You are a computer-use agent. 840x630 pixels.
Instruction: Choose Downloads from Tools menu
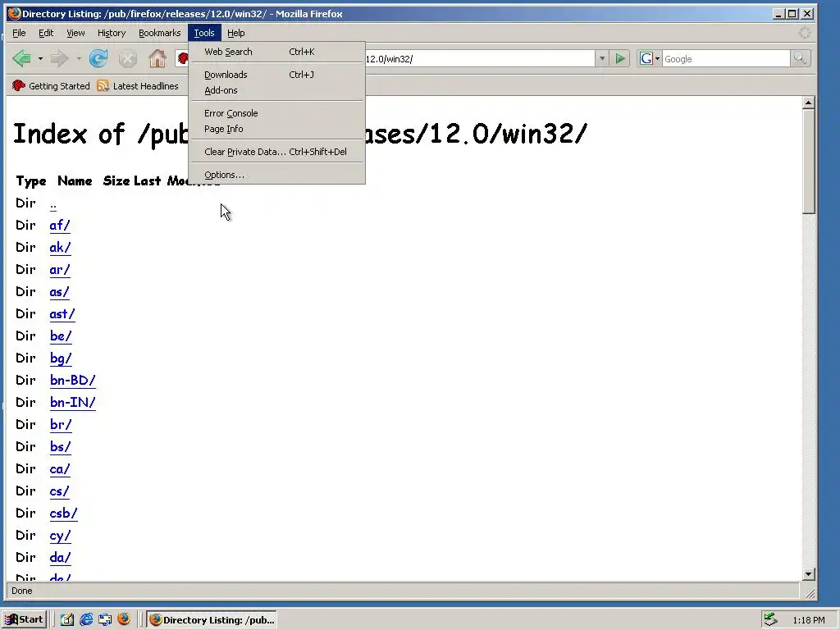tap(277, 75)
